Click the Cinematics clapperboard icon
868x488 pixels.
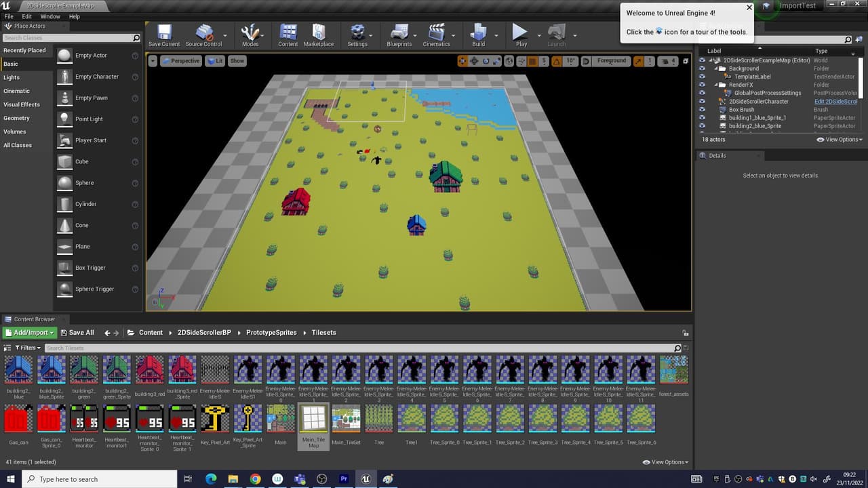437,33
